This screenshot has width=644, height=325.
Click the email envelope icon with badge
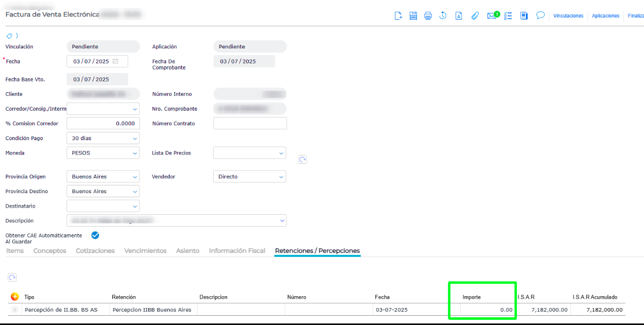coord(492,16)
